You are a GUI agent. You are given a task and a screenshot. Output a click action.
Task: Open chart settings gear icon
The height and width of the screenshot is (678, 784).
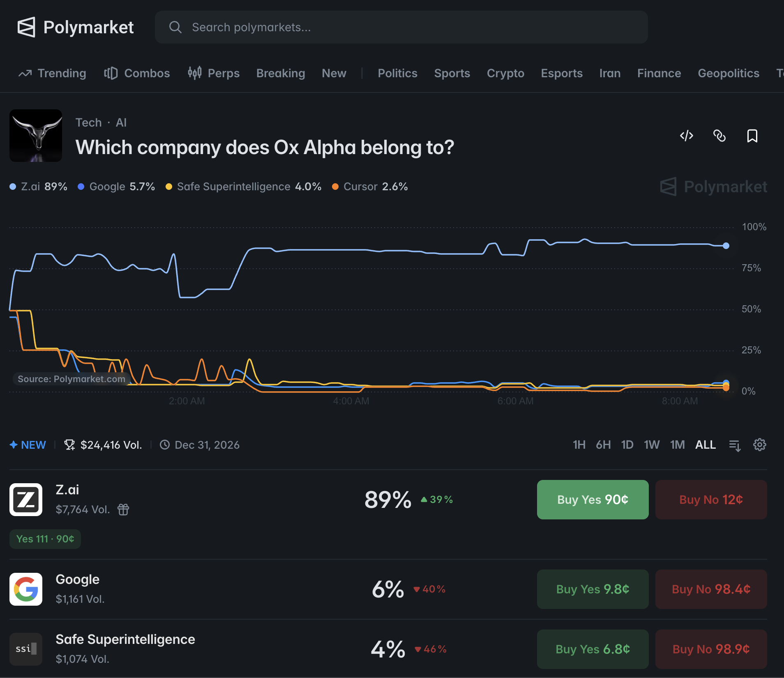[x=759, y=445]
